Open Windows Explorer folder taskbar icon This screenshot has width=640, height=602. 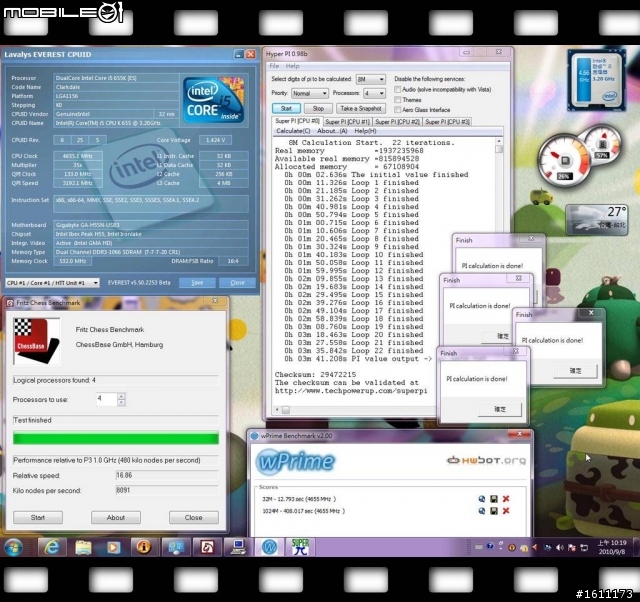83,547
